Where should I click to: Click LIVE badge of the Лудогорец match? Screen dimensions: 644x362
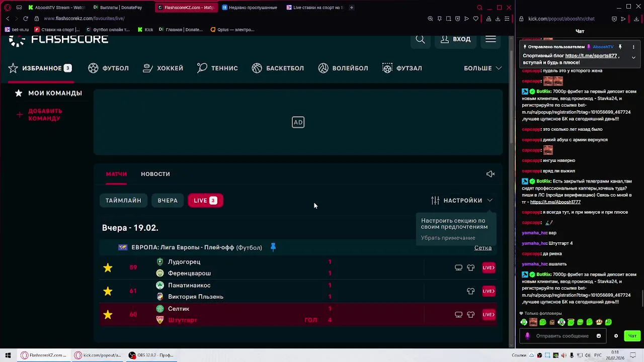489,267
